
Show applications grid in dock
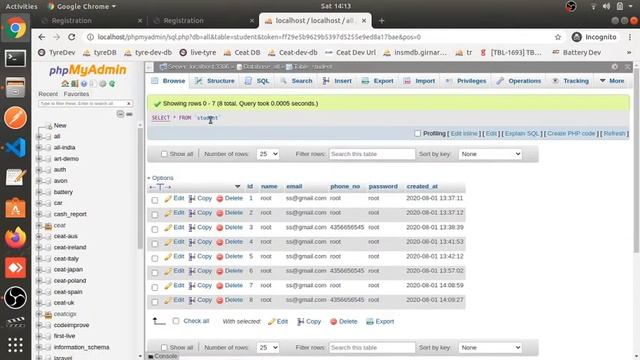pyautogui.click(x=16, y=345)
